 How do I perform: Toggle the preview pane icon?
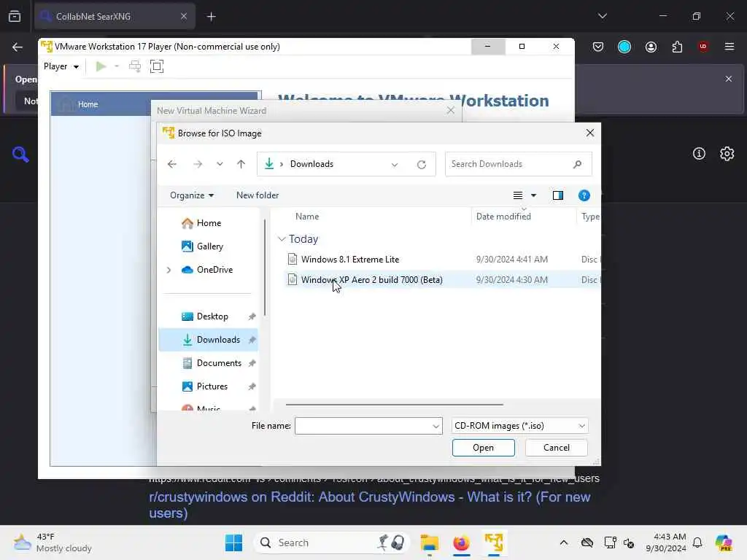(x=558, y=195)
